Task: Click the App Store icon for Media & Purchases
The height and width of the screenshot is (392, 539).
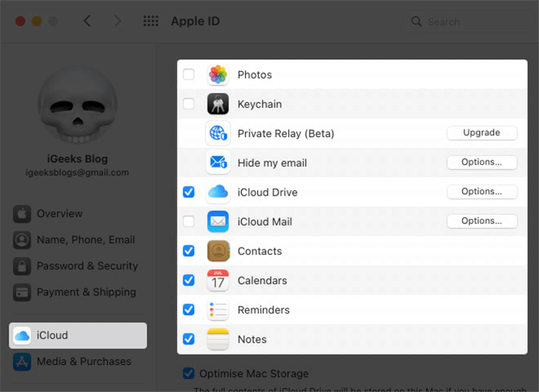Action: point(22,362)
